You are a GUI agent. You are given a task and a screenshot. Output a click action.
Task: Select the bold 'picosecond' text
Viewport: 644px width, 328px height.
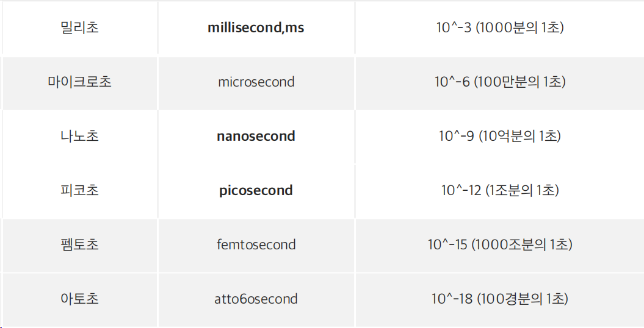pos(256,190)
